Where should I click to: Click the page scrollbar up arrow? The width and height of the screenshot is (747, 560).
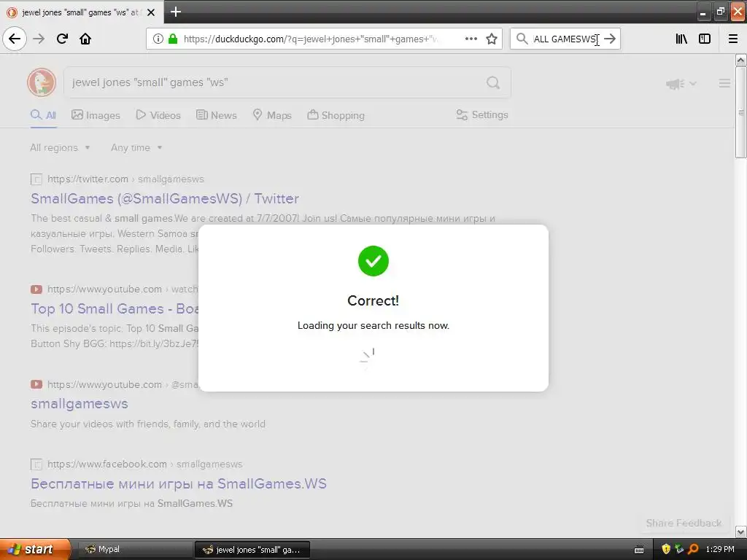(740, 60)
